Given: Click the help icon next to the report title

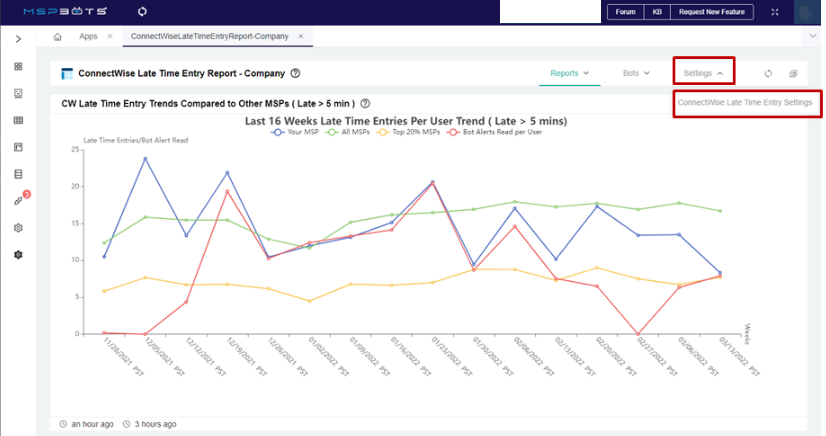Looking at the screenshot, I should point(296,73).
